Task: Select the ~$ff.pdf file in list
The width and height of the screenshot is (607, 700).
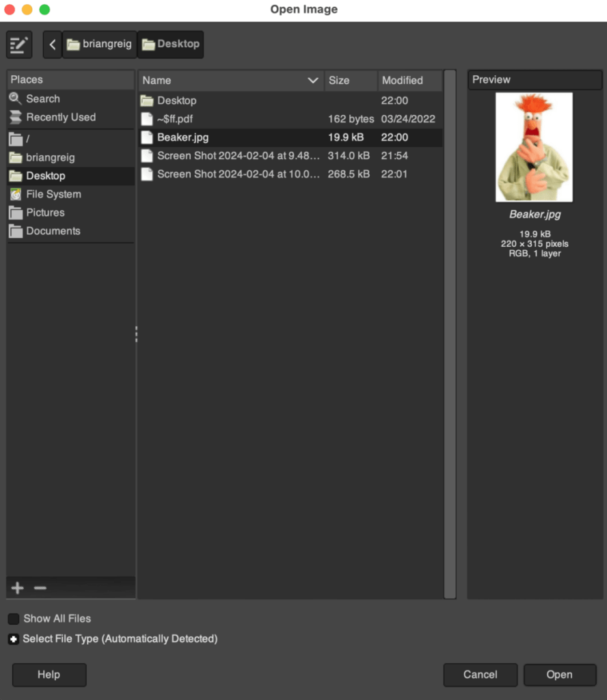Action: click(x=175, y=119)
